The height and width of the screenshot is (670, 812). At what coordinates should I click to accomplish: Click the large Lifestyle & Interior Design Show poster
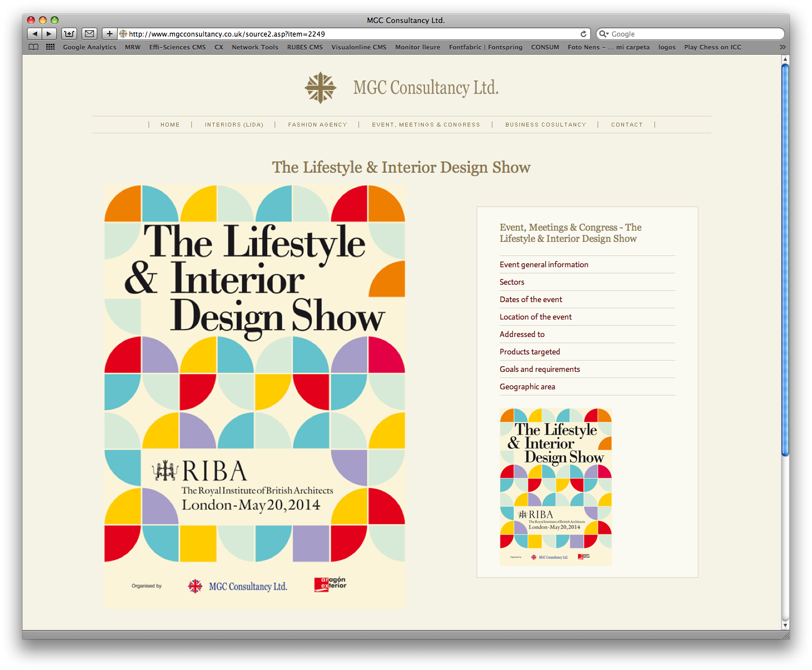[x=255, y=397]
